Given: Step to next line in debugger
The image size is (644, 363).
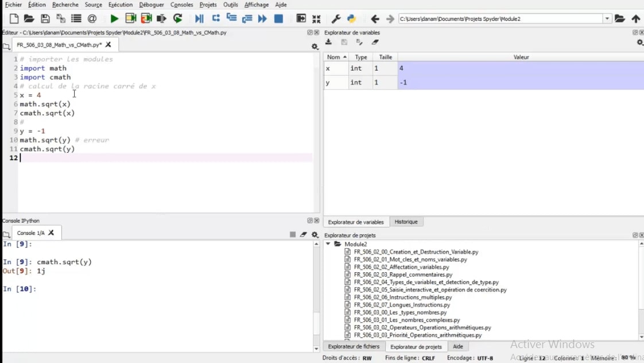Looking at the screenshot, I should tap(216, 18).
